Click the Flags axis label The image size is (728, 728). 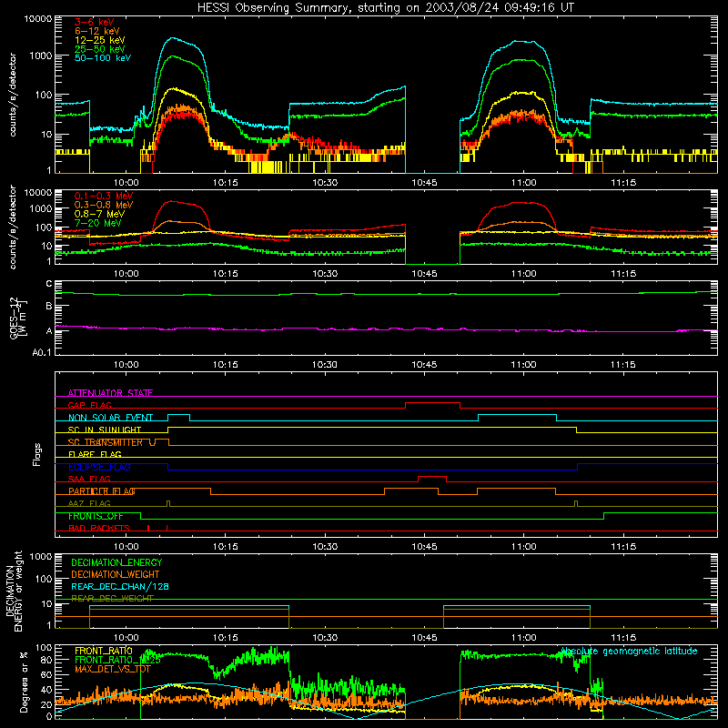coord(36,454)
